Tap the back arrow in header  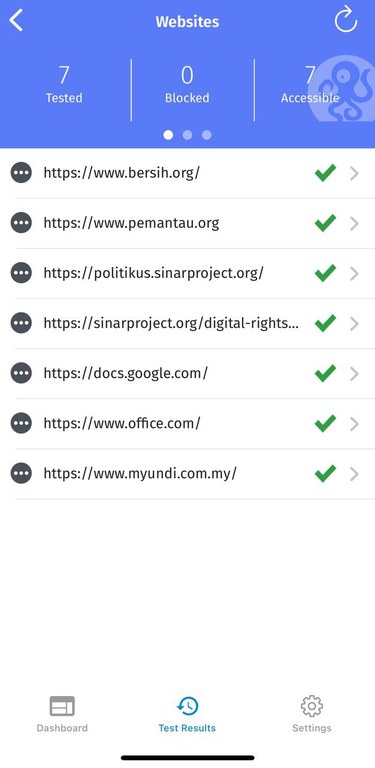pos(16,21)
